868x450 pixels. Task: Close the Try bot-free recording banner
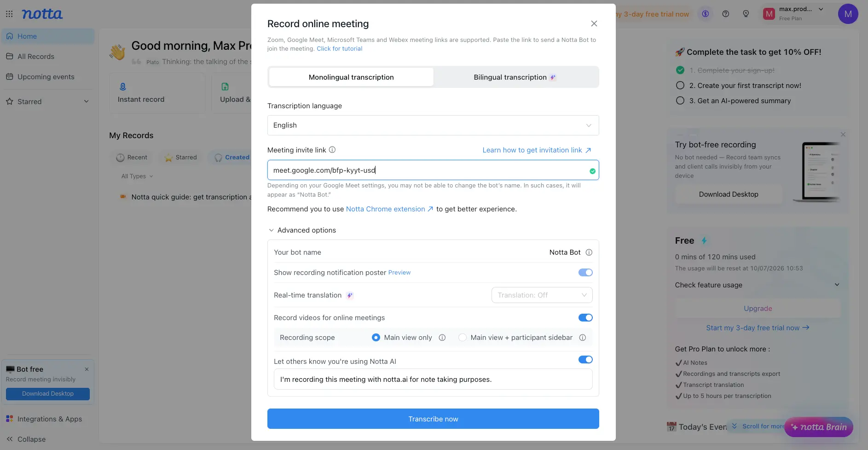coord(843,134)
